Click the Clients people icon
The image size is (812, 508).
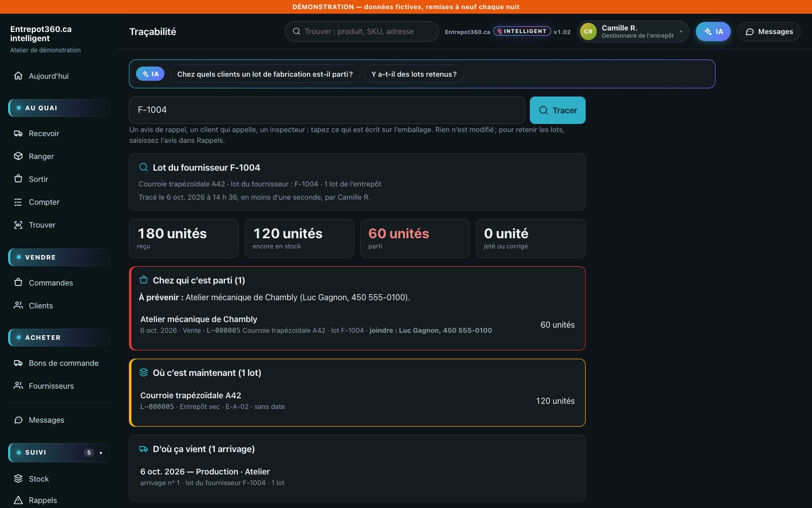pos(18,305)
